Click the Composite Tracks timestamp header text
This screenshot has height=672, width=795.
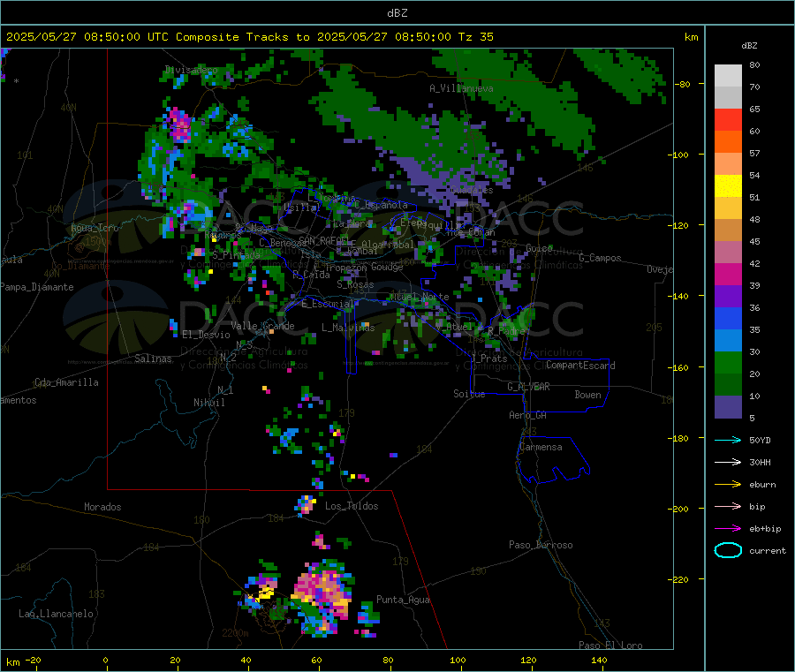(250, 37)
